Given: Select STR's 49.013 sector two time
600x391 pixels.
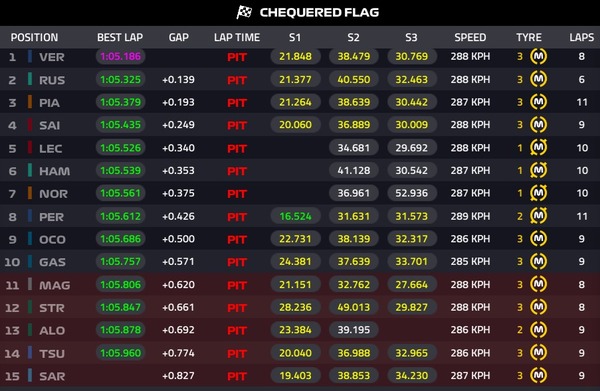Looking at the screenshot, I should [354, 307].
